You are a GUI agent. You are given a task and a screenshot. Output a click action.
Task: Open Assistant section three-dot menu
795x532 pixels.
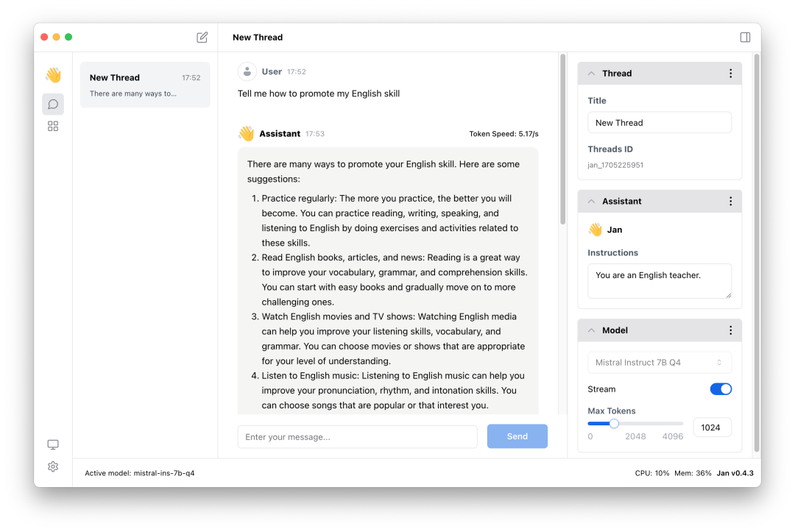(730, 202)
